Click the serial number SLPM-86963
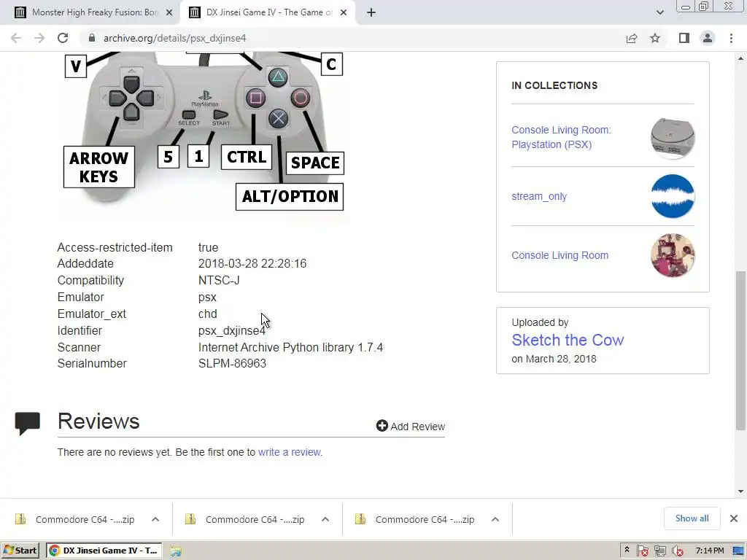The height and width of the screenshot is (560, 747). click(232, 363)
